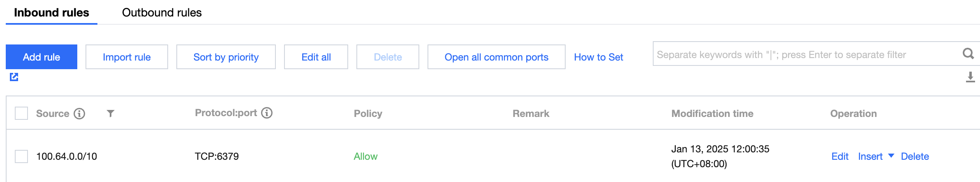Screen dimensions: 980x182
Task: Click the Source info icon
Action: 79,114
